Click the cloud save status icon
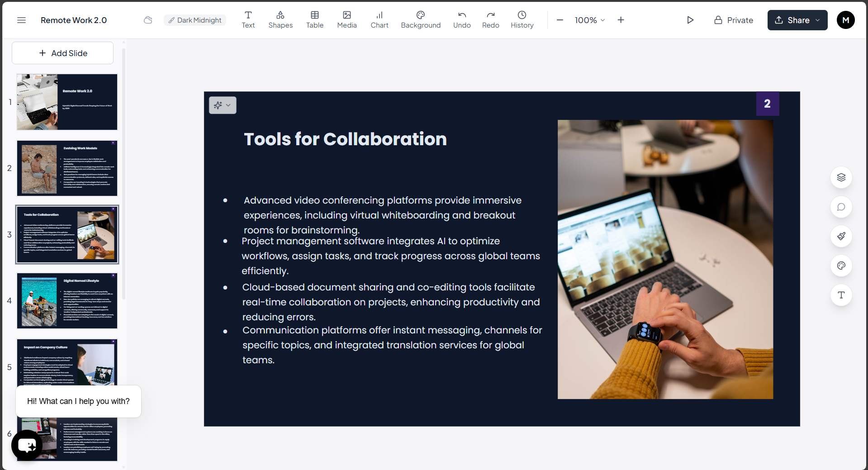The image size is (868, 470). (148, 20)
